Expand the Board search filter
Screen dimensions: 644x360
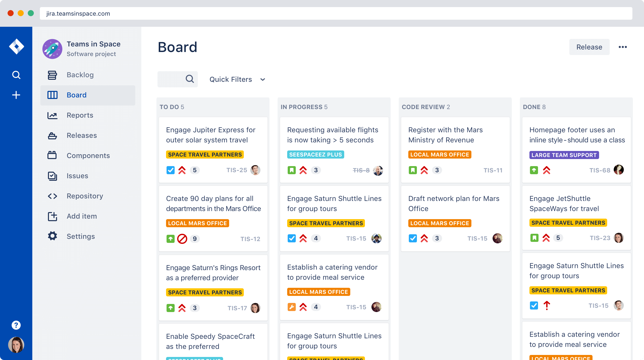[190, 79]
